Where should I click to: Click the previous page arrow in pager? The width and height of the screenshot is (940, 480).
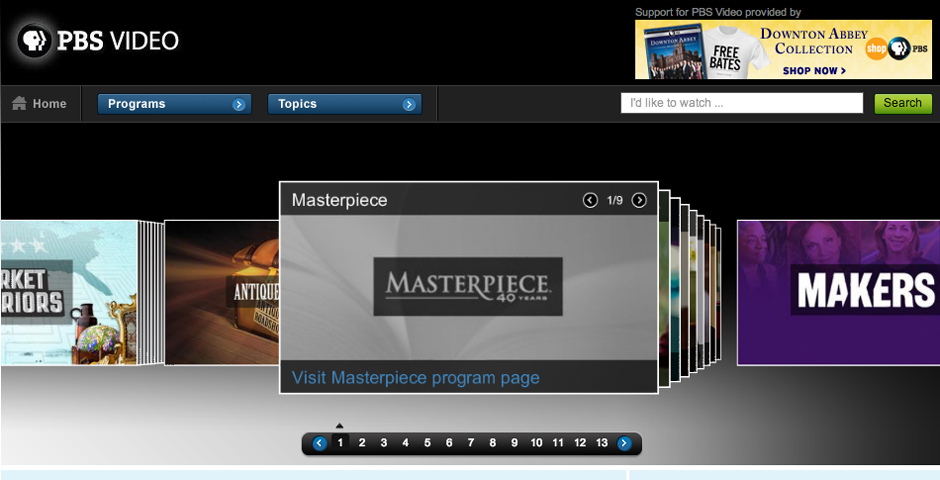(320, 443)
